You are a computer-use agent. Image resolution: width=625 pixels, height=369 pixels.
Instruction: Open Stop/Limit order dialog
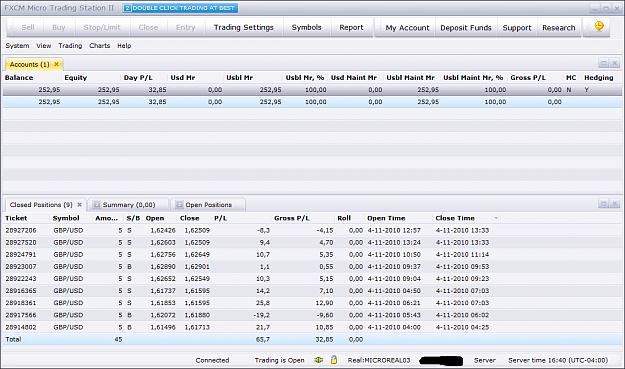coord(102,27)
